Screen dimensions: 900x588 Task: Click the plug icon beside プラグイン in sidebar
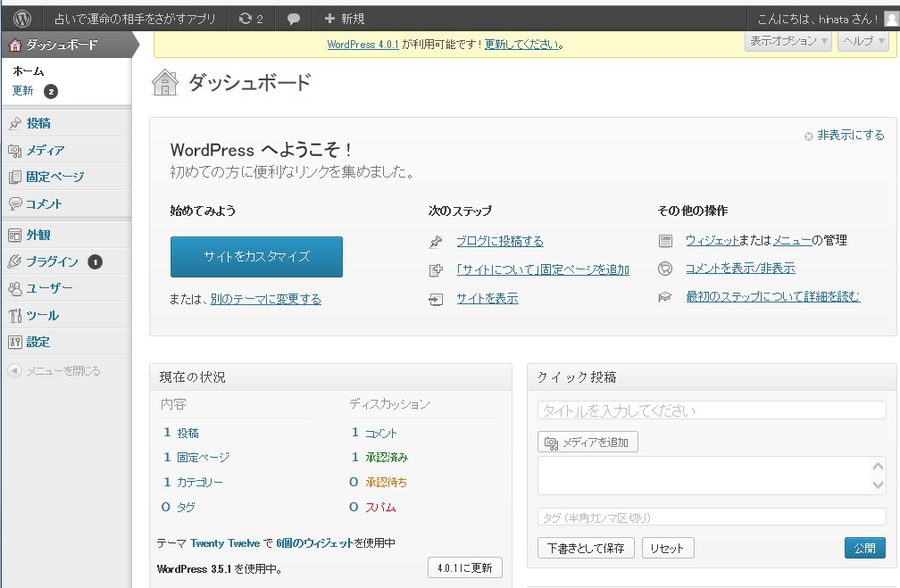click(x=15, y=261)
